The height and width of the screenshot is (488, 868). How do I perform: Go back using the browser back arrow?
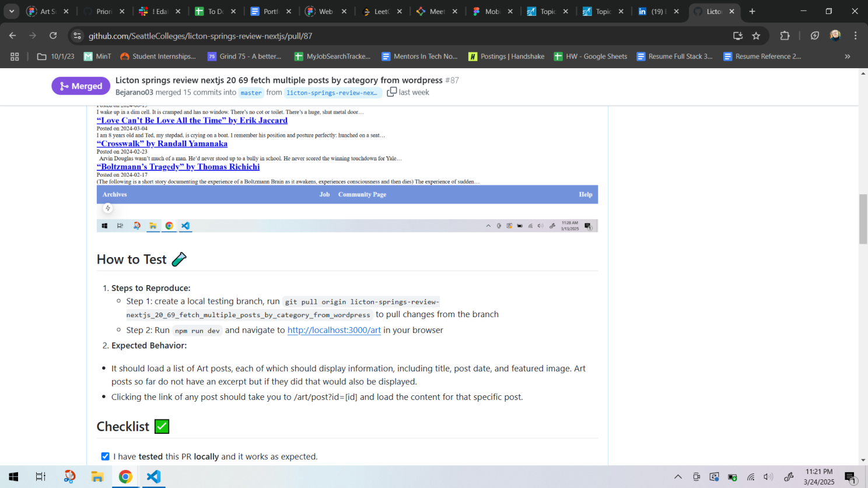[13, 36]
